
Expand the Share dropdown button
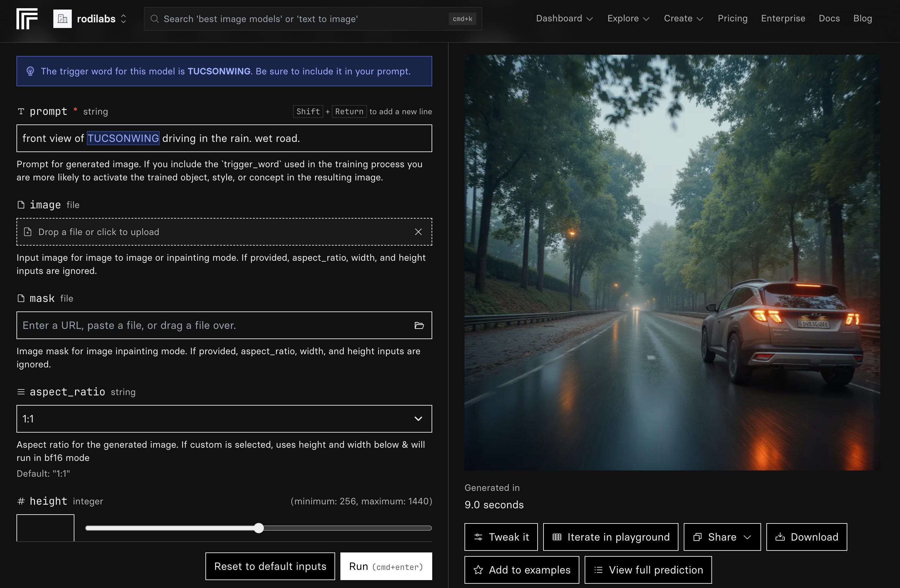(x=722, y=537)
